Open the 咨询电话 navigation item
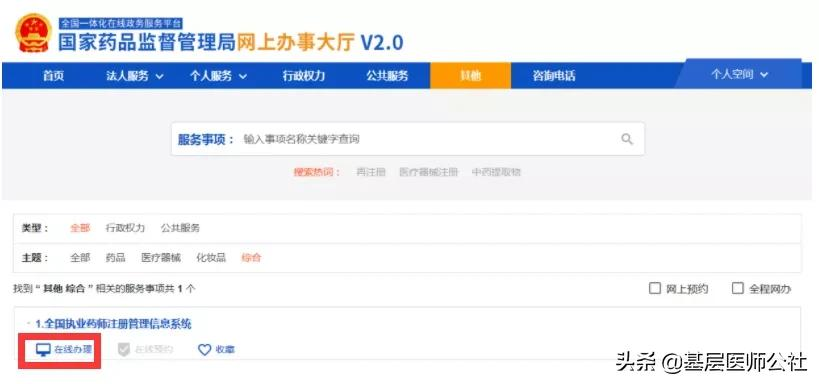The image size is (819, 384). pyautogui.click(x=554, y=76)
